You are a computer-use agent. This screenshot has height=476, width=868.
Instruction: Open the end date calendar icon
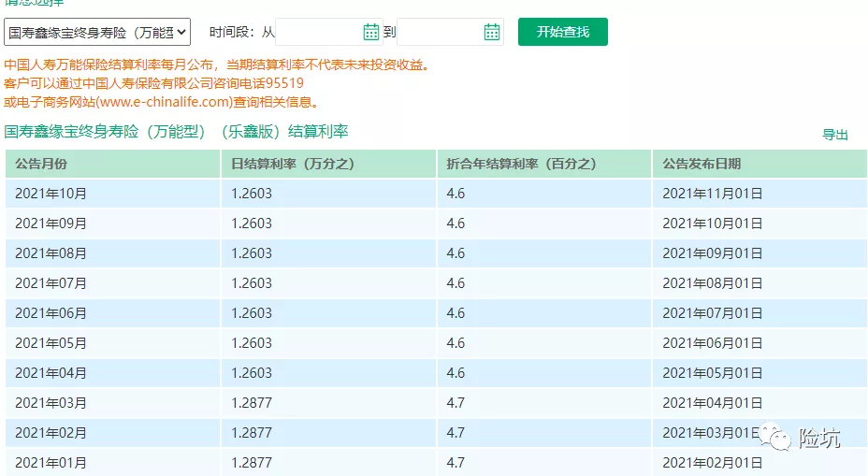point(492,32)
